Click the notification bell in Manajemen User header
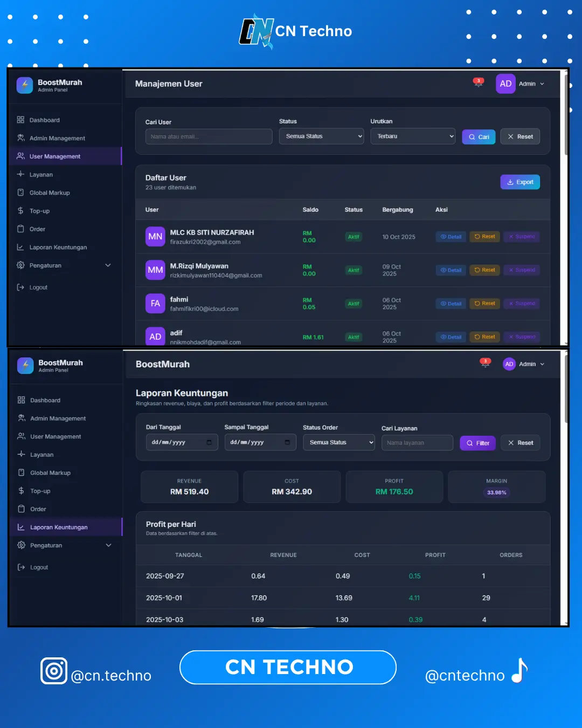 tap(478, 83)
